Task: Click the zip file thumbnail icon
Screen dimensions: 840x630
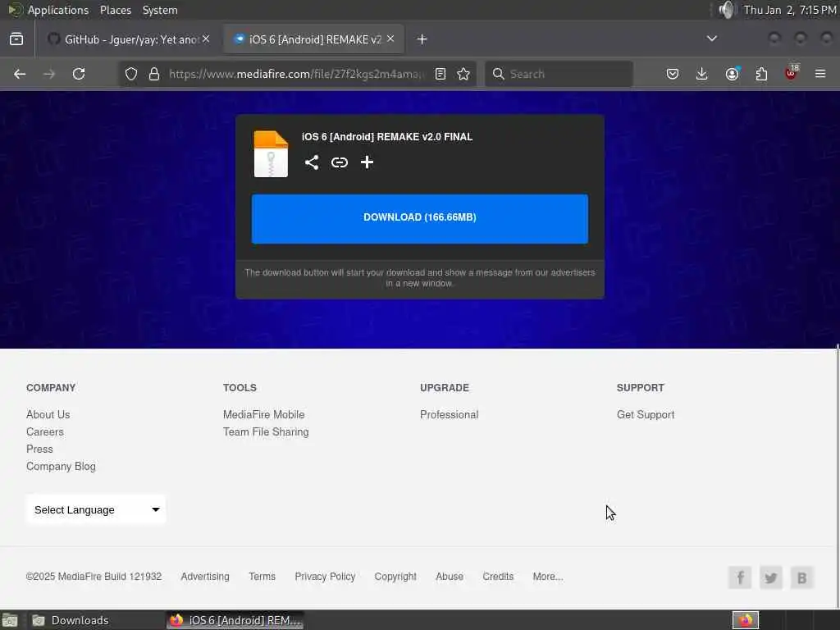Action: [271, 153]
